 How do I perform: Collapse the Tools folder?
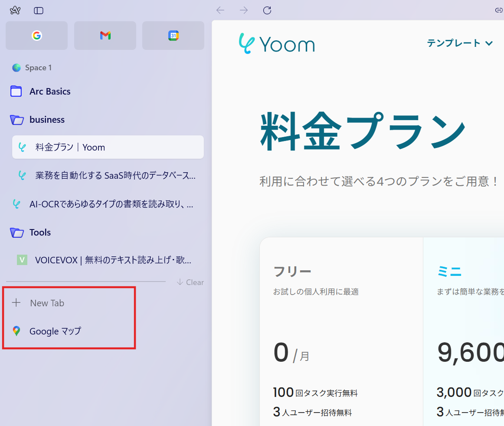(17, 233)
